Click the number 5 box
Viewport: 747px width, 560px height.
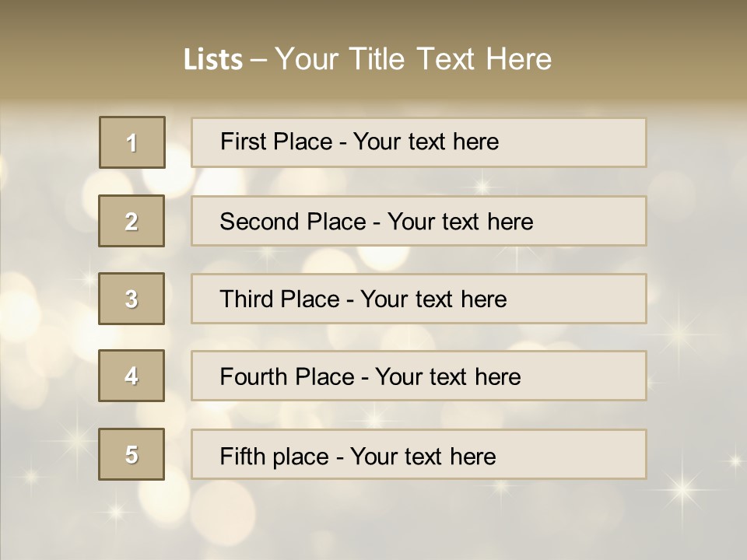coord(132,454)
